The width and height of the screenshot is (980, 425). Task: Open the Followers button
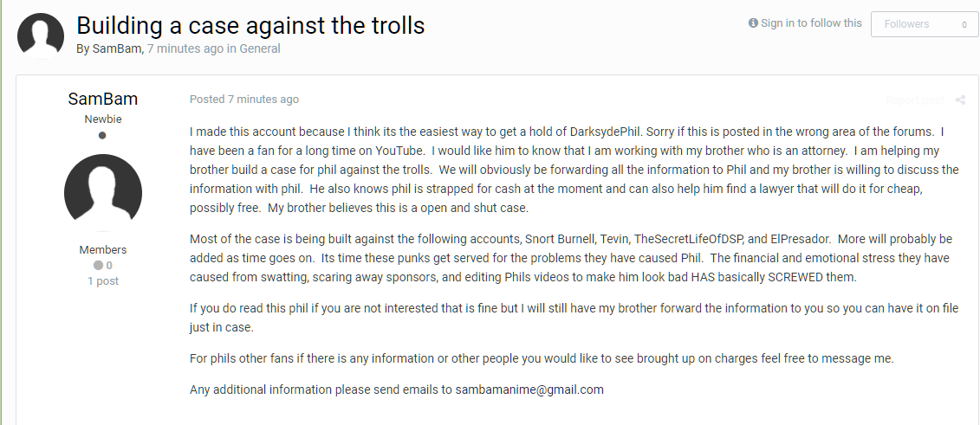[925, 24]
